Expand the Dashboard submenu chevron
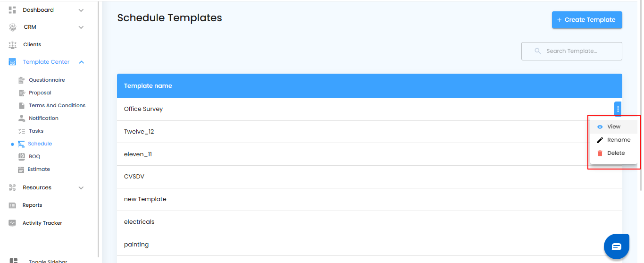Image resolution: width=644 pixels, height=263 pixels. (x=81, y=10)
